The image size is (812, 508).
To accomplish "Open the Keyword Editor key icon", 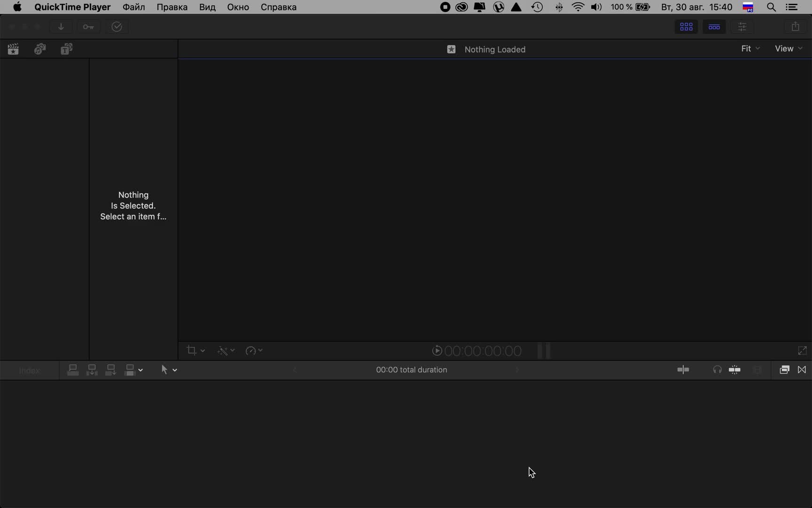I will coord(88,27).
